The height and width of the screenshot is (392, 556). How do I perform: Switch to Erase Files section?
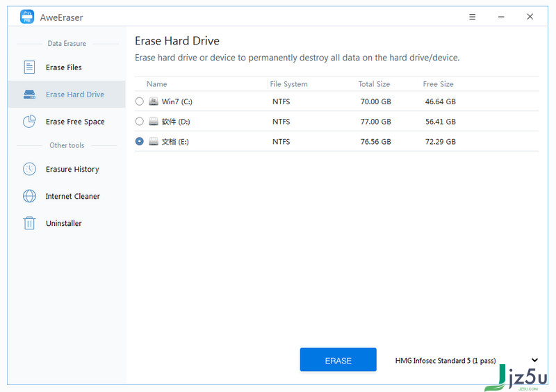[x=67, y=67]
